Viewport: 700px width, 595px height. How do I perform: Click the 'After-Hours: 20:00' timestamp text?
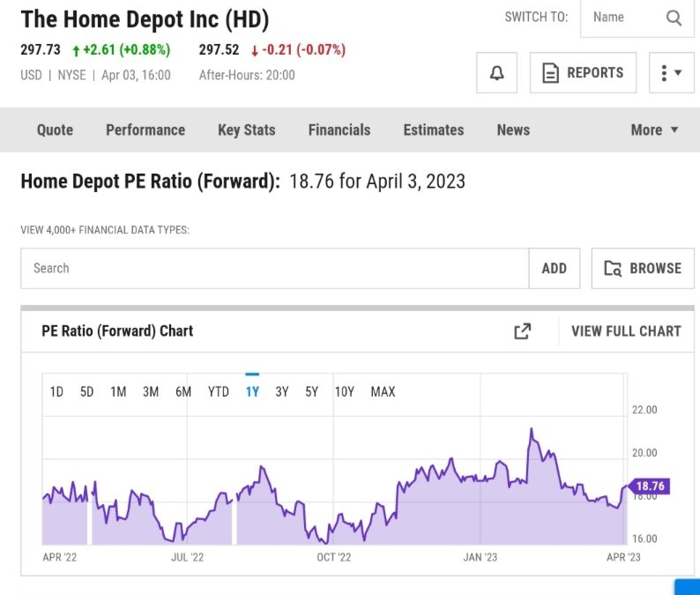247,75
